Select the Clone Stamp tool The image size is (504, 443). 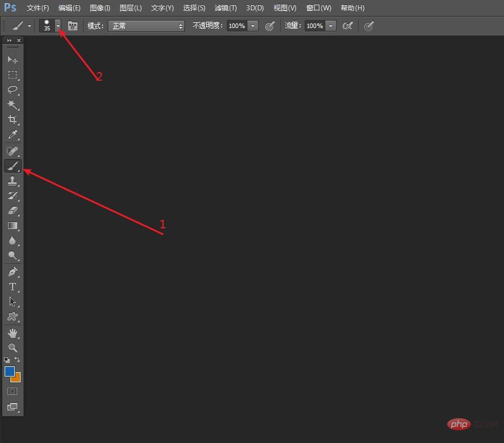(x=13, y=181)
